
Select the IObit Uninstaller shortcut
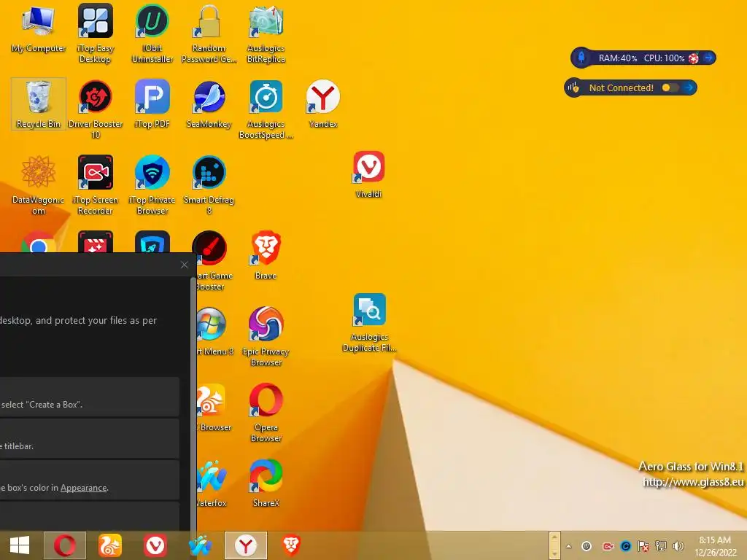click(x=152, y=34)
